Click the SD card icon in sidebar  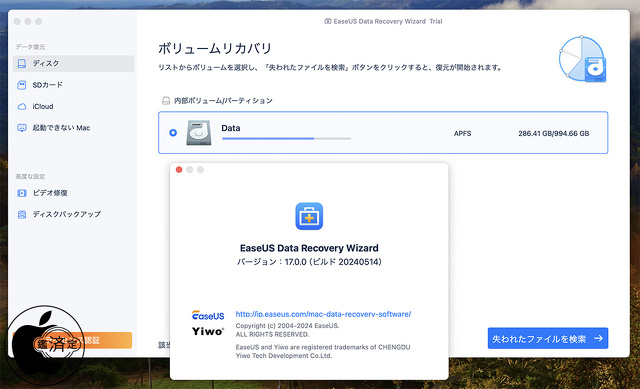pos(22,85)
